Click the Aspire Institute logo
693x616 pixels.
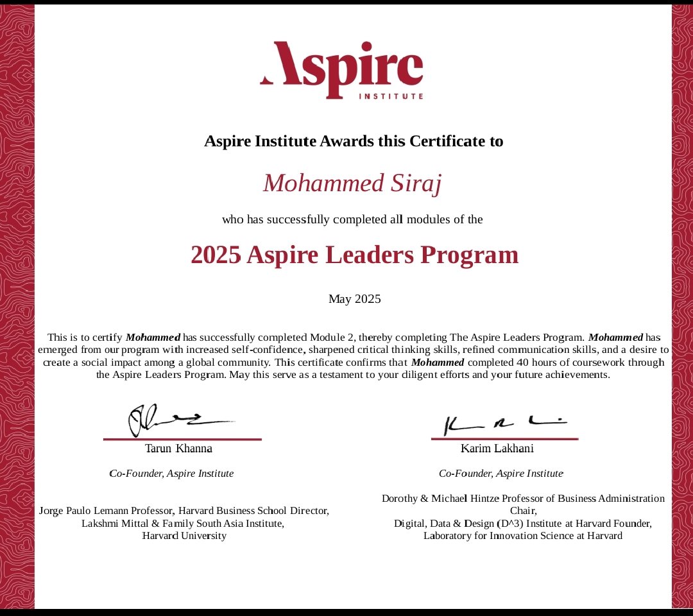point(341,70)
